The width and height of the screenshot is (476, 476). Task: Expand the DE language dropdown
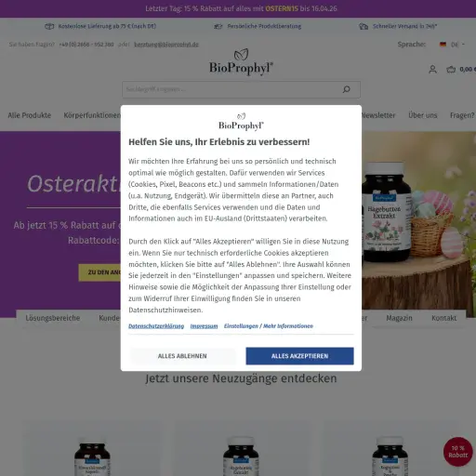coord(457,45)
